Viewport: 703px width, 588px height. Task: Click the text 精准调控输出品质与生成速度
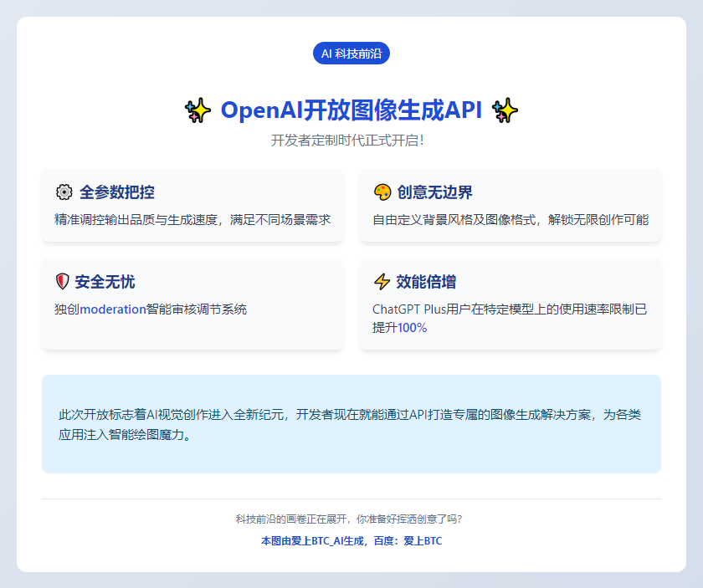[x=136, y=220]
